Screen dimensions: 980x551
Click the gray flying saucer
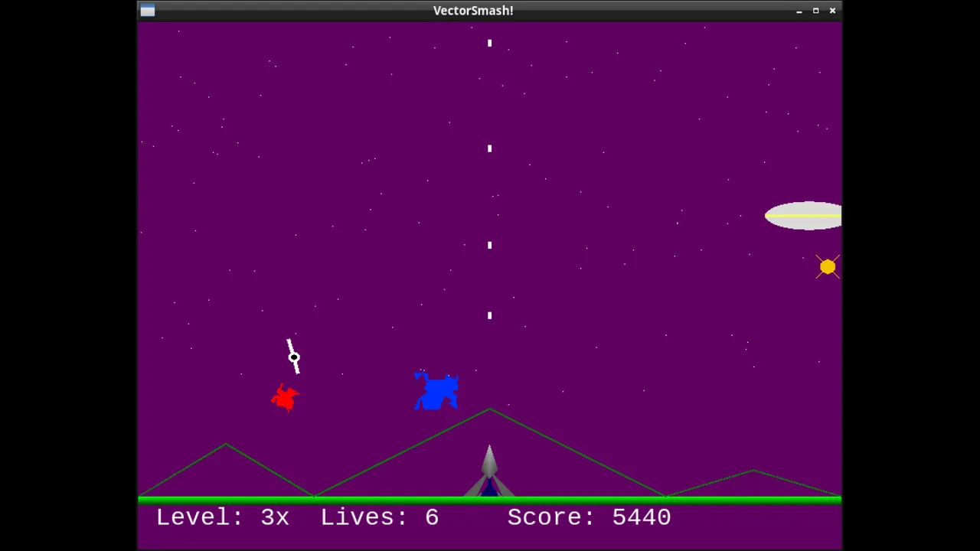(803, 216)
